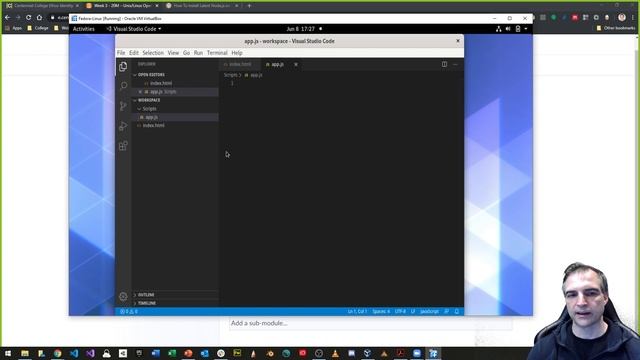Change end of line sequence LF
Viewport: 640px width, 360px height.
click(413, 311)
